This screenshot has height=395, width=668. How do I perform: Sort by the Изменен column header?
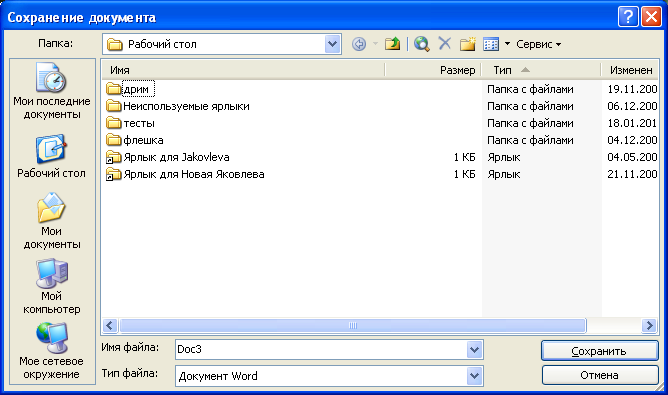[x=630, y=70]
